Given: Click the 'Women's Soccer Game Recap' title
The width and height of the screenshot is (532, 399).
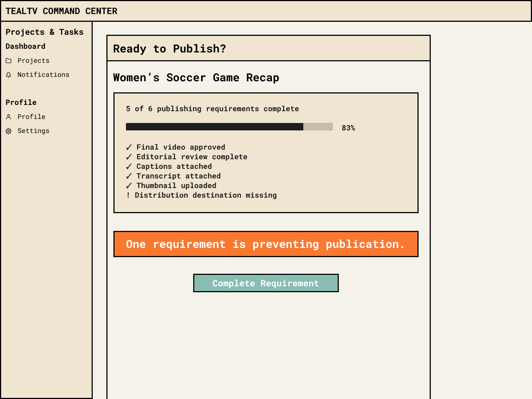Looking at the screenshot, I should [x=196, y=78].
